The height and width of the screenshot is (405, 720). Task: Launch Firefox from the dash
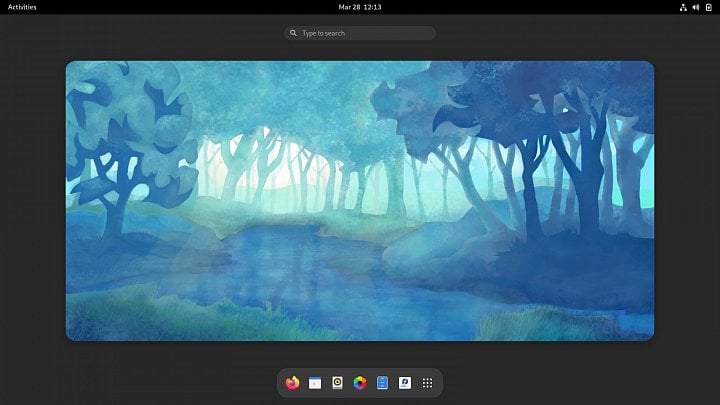pyautogui.click(x=292, y=382)
